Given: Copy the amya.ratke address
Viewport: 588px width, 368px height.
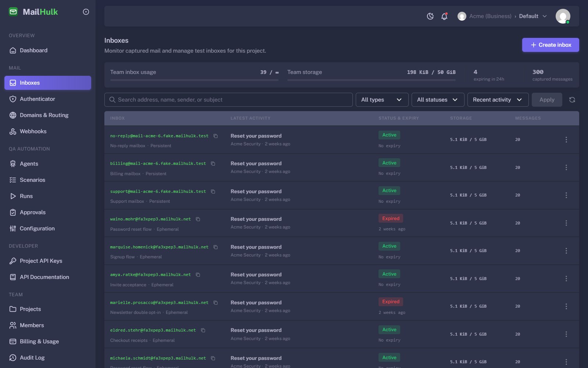Looking at the screenshot, I should pos(198,275).
